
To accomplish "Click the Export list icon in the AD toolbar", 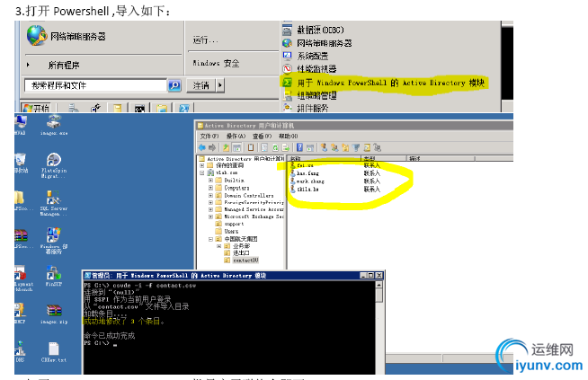I will pos(286,147).
